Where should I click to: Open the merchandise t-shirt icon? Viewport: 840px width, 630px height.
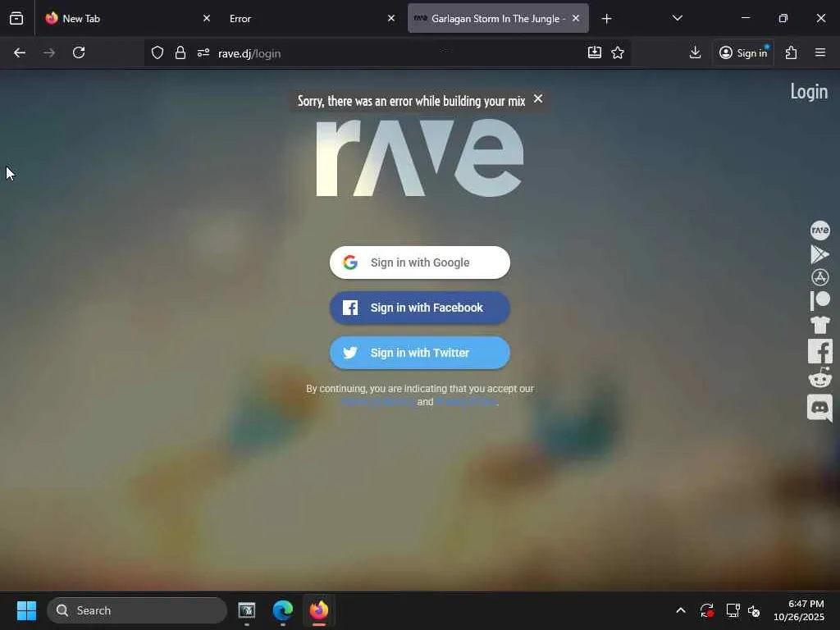(x=819, y=325)
